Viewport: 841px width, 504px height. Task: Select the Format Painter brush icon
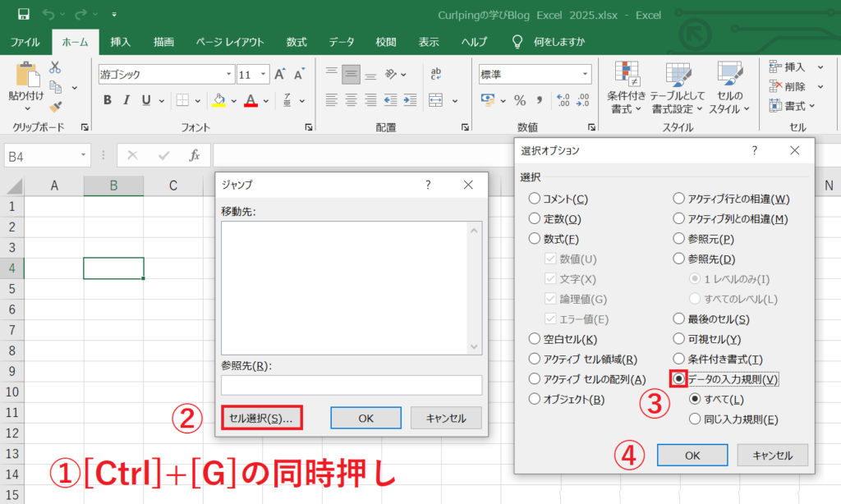(x=56, y=107)
